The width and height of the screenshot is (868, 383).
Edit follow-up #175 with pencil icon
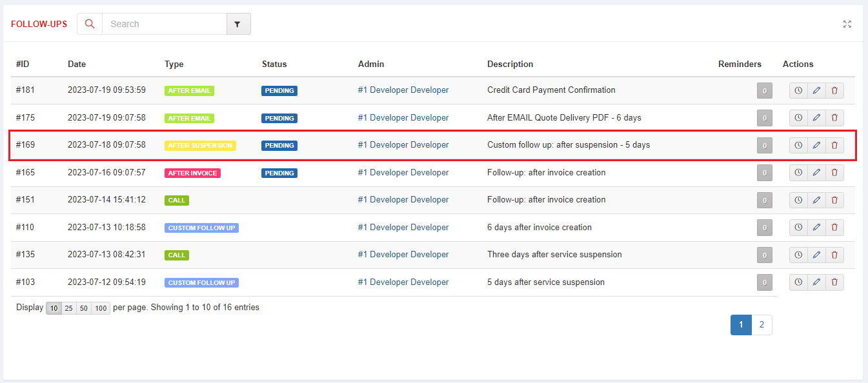click(816, 118)
